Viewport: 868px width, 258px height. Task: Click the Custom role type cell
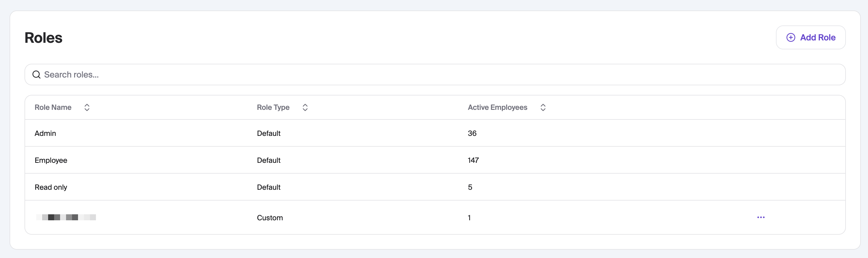click(x=270, y=218)
